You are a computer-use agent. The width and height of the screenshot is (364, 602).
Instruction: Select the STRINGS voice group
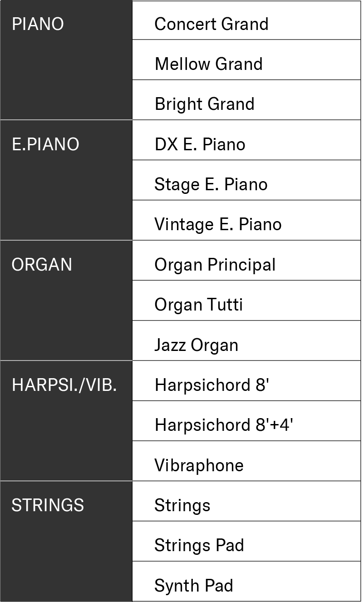[x=48, y=505]
